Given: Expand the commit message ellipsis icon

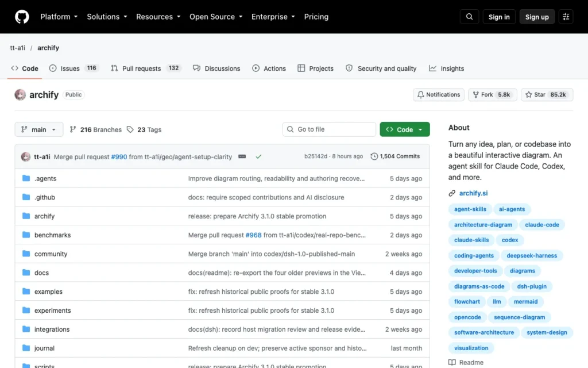Looking at the screenshot, I should [242, 156].
